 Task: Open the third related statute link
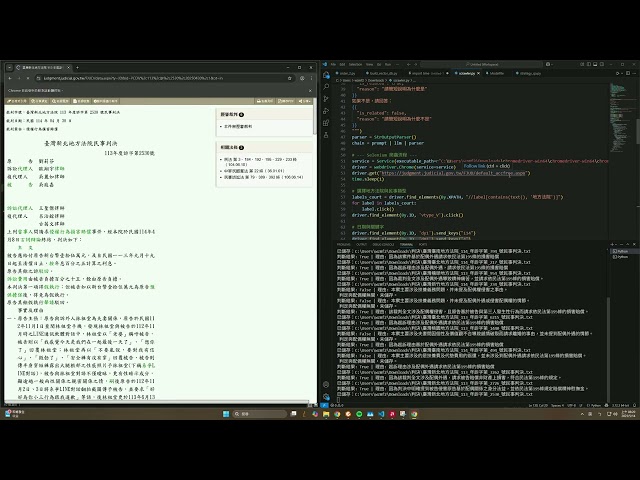pos(263,177)
